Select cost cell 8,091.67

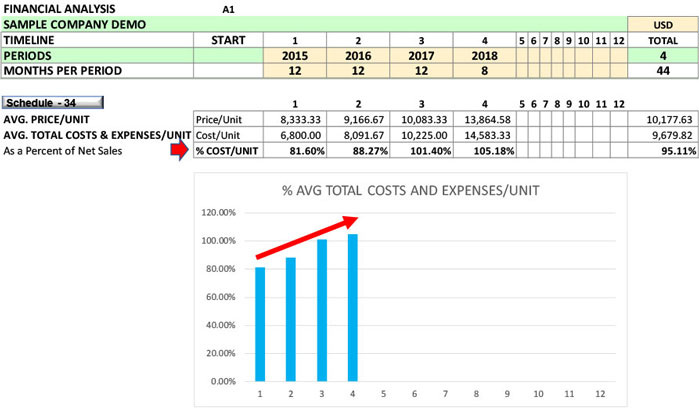[358, 135]
